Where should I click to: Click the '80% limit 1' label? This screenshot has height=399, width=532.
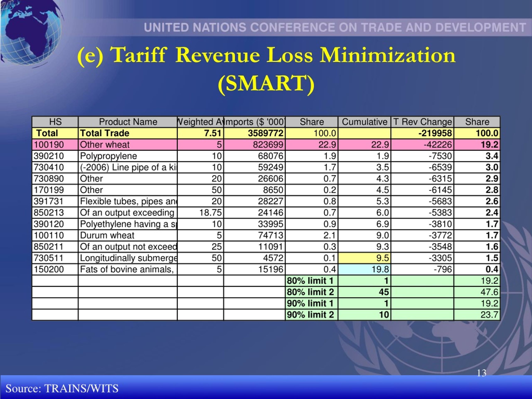(312, 281)
